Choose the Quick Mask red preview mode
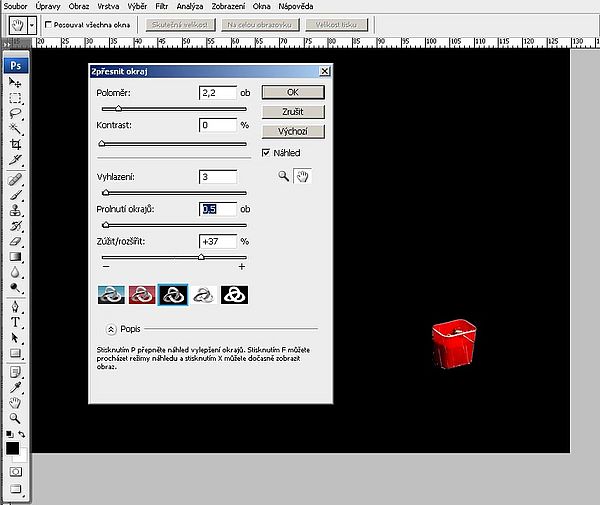Screen dimensions: 600x505 [x=142, y=294]
